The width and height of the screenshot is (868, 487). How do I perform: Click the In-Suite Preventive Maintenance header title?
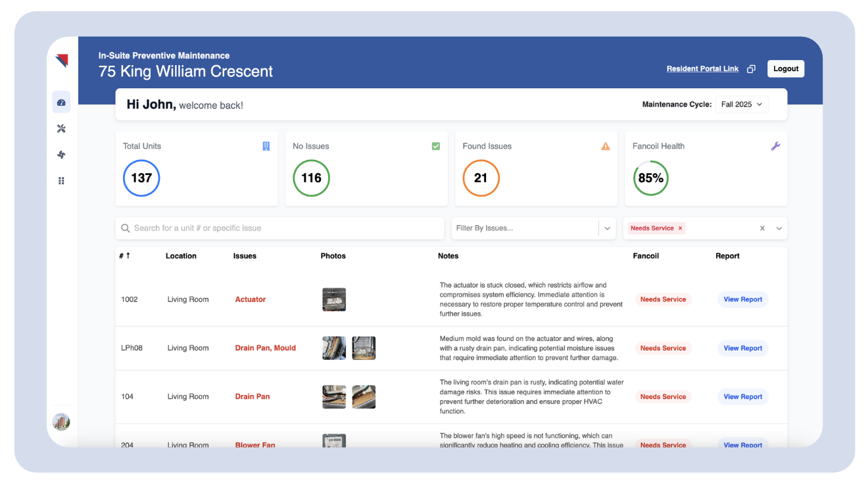(x=164, y=55)
